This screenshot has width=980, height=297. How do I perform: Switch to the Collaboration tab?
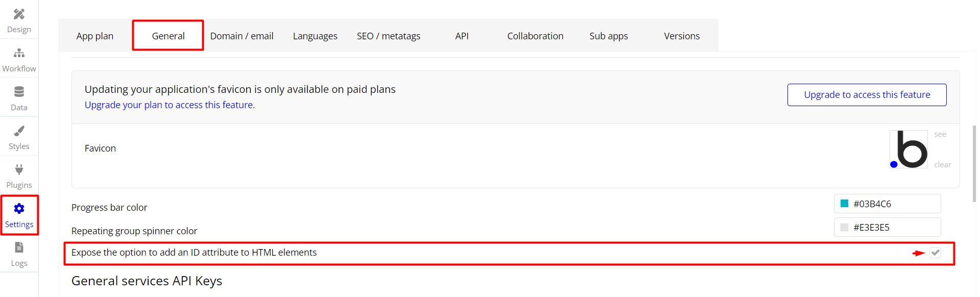(x=535, y=36)
